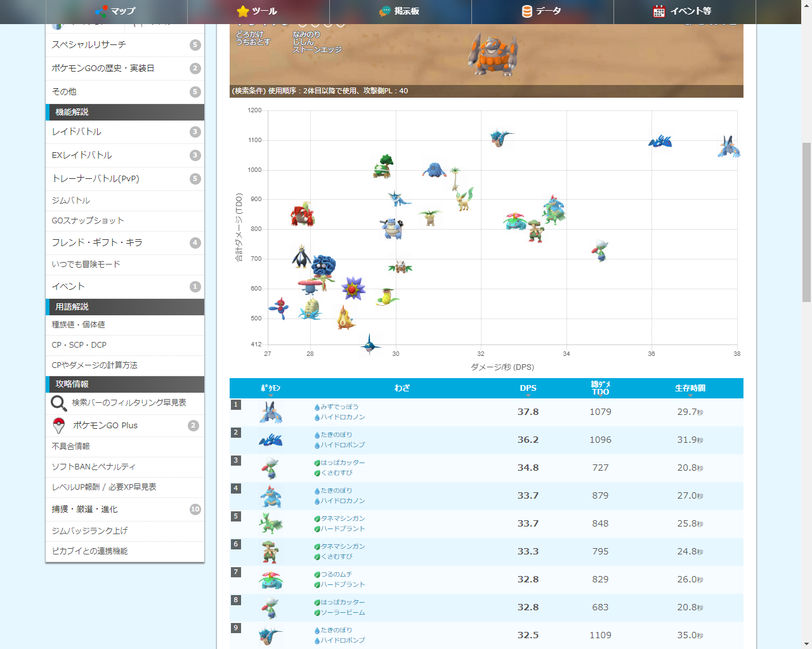Image resolution: width=812 pixels, height=649 pixels.
Task: Expand ポケモンGO Plus sidebar section
Action: 125,426
